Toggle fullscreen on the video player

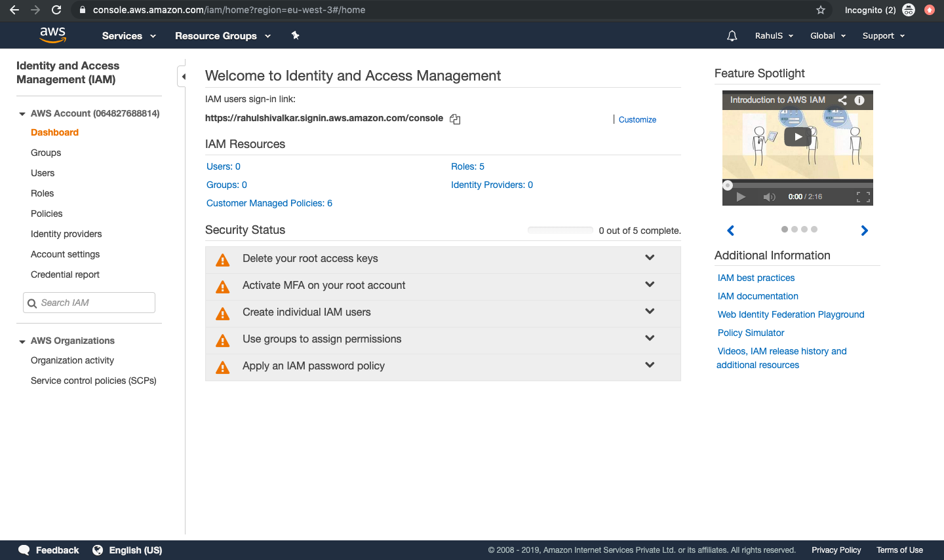[864, 196]
